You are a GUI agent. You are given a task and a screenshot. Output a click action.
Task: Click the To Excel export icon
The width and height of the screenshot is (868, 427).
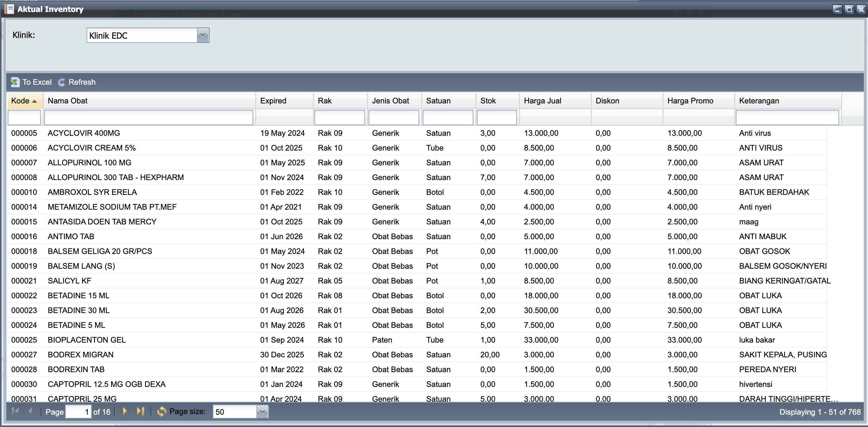click(x=15, y=82)
